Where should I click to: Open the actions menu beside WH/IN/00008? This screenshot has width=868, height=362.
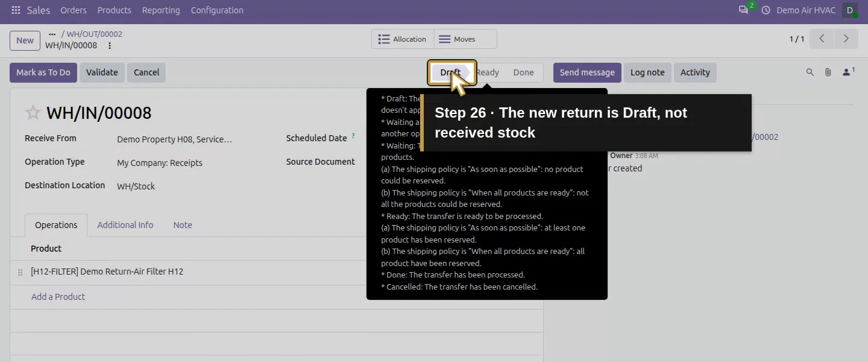[x=109, y=45]
